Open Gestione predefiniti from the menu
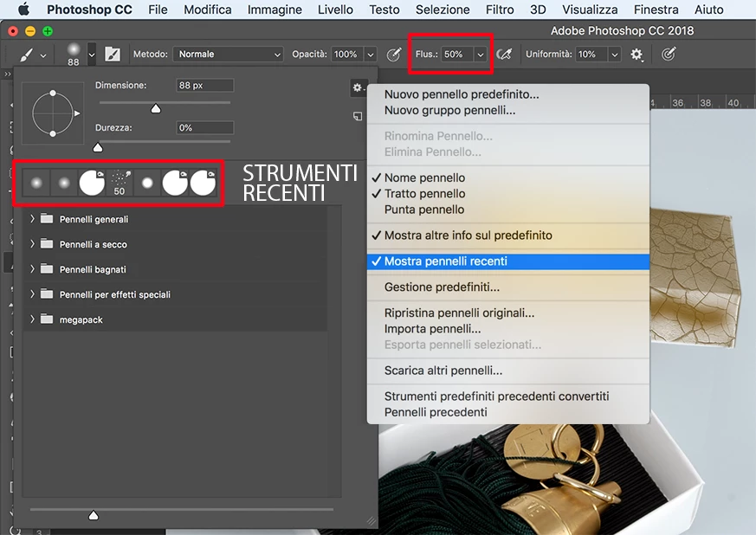 [x=508, y=287]
